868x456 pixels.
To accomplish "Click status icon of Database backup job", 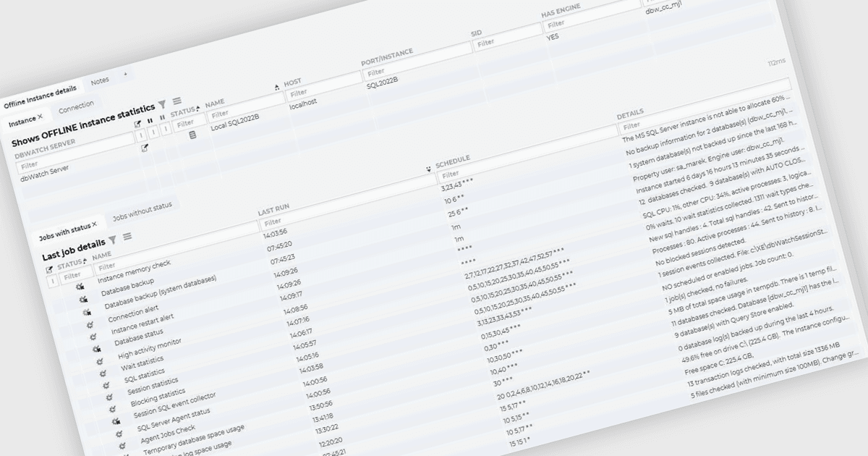I will [x=84, y=299].
